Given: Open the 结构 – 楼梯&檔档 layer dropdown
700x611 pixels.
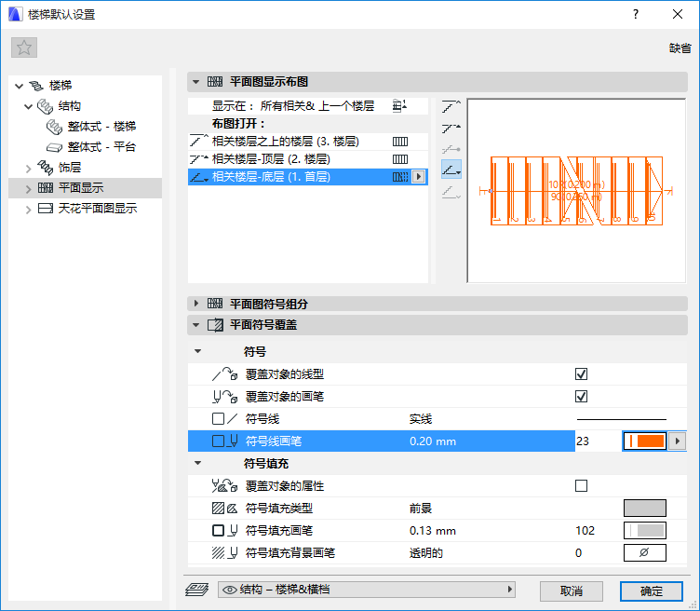Looking at the screenshot, I should (x=367, y=590).
